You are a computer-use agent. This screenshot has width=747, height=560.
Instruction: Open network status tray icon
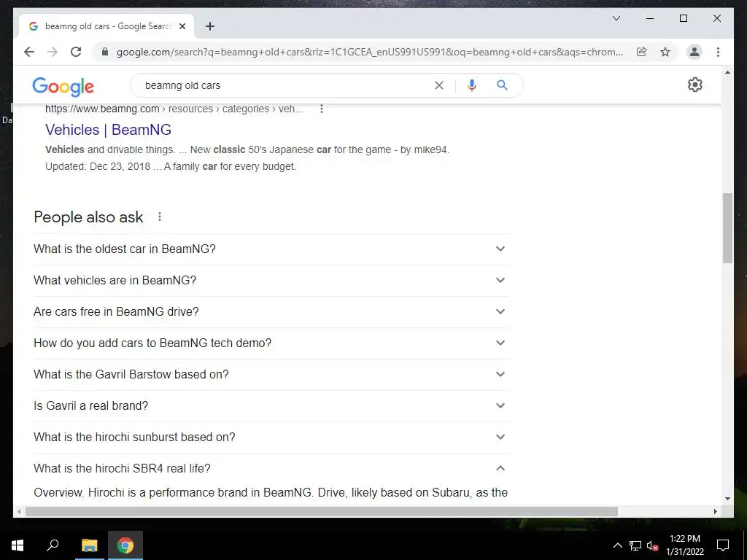tap(635, 545)
